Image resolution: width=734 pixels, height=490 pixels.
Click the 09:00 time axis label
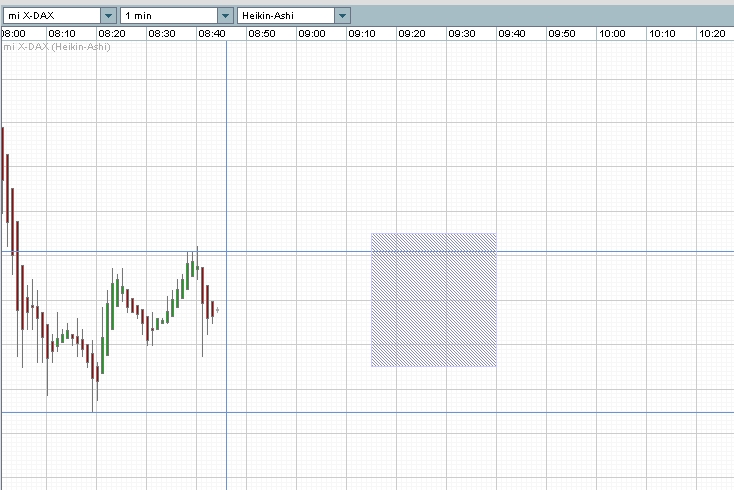[x=312, y=34]
